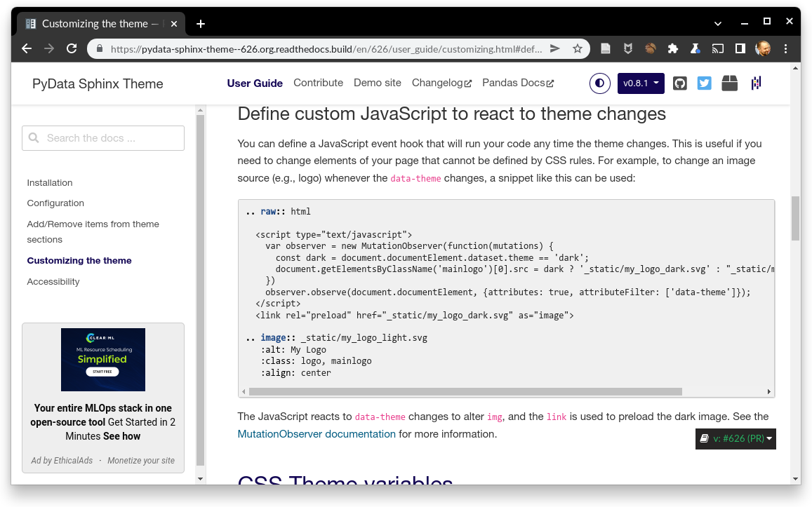Open the GitHub icon link
Screen dimensions: 812x507
[x=679, y=83]
